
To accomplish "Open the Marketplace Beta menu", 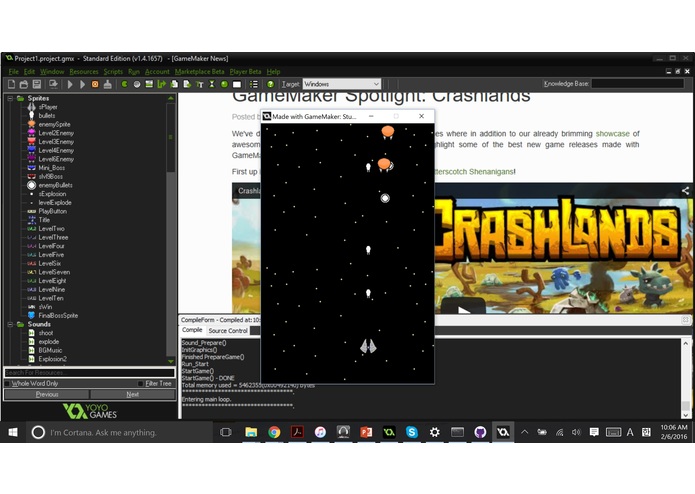I will pyautogui.click(x=199, y=72).
